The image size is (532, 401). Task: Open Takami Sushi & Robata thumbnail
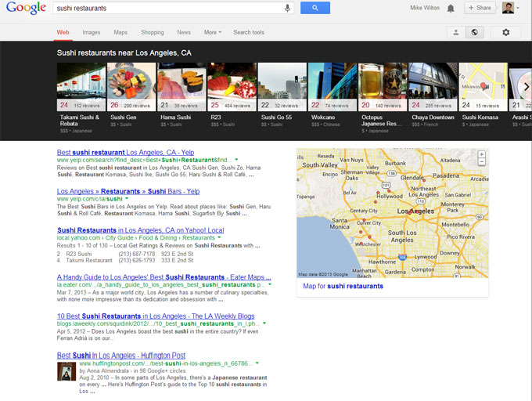coord(81,87)
